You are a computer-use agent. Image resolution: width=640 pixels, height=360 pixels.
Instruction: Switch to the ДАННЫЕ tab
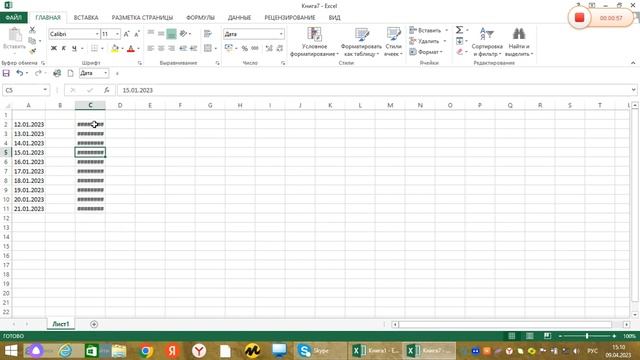pos(239,18)
